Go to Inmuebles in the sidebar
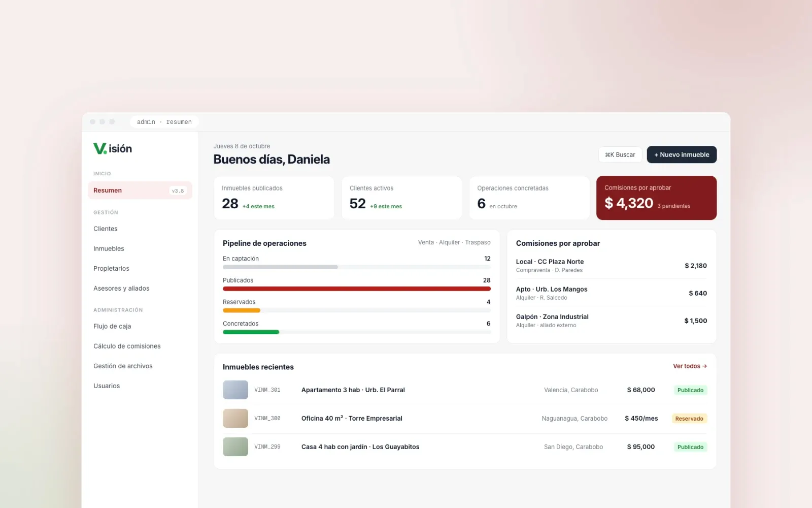812x508 pixels. click(109, 248)
